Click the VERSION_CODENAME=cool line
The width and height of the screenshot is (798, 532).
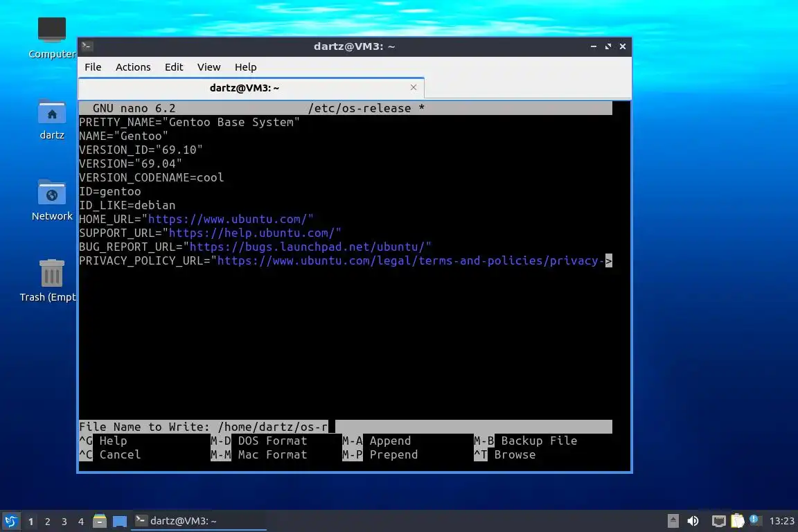[151, 177]
